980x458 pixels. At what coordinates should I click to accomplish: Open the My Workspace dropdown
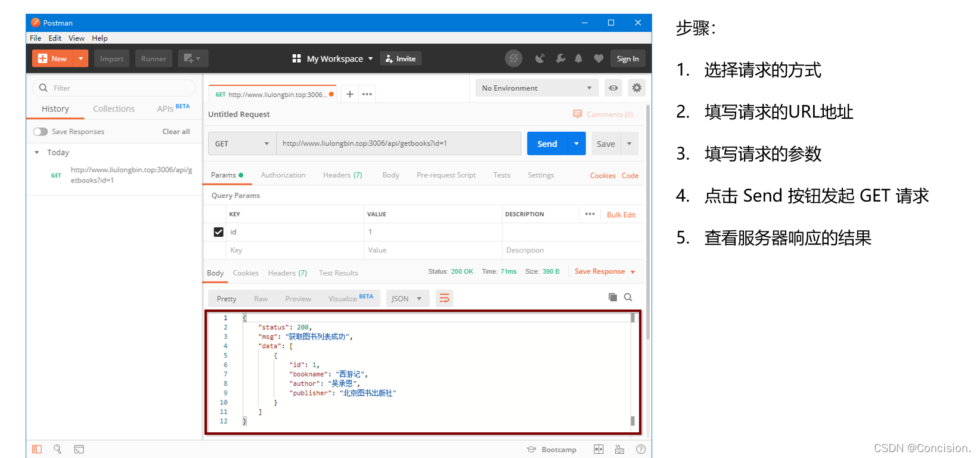(333, 58)
